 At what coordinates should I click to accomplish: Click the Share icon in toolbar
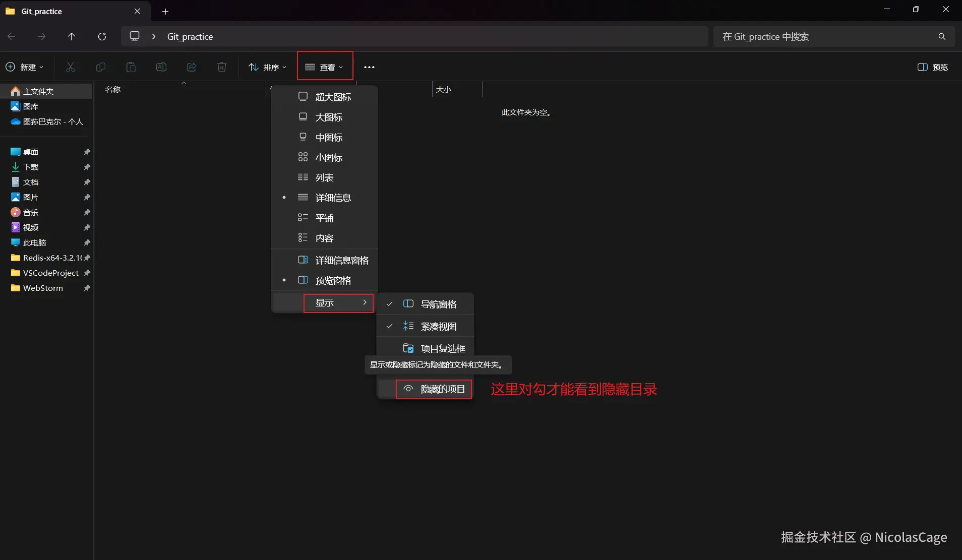(x=192, y=67)
